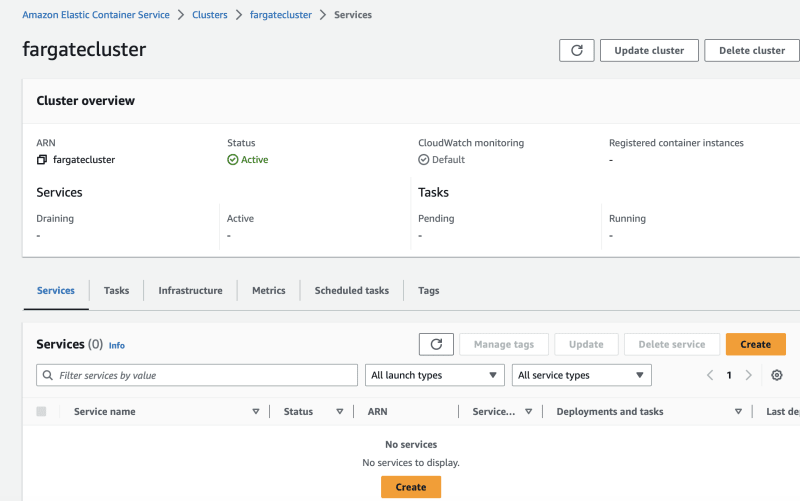Open the Services Info link
Image resolution: width=800 pixels, height=501 pixels.
coord(116,345)
